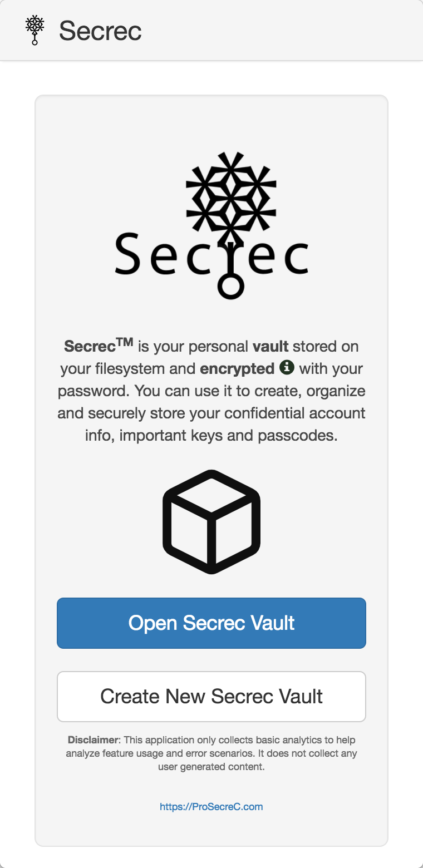The width and height of the screenshot is (423, 868).
Task: Click the key ring circle under the logo
Action: point(231,287)
